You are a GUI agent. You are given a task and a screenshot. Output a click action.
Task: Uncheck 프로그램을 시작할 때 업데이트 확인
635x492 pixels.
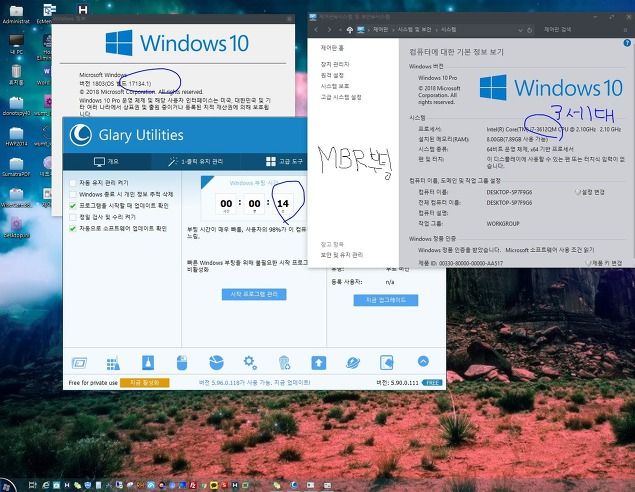73,206
